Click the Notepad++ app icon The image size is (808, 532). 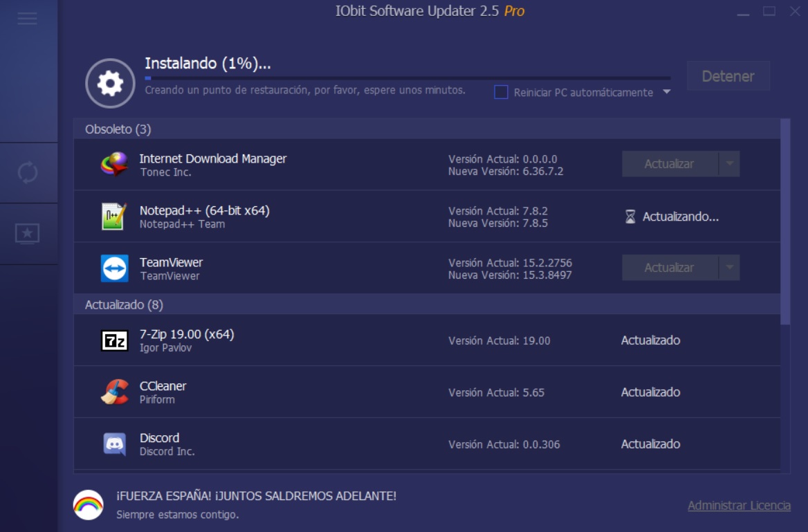pyautogui.click(x=114, y=217)
